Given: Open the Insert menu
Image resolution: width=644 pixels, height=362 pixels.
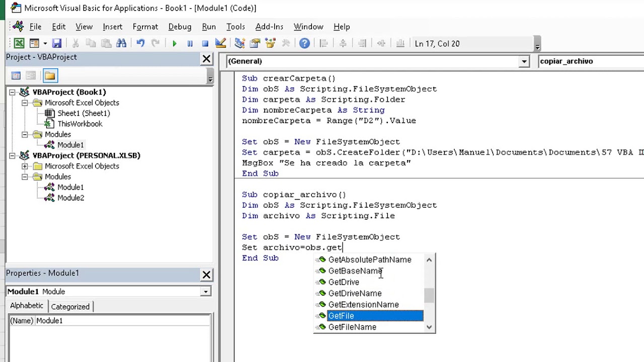Looking at the screenshot, I should [112, 27].
